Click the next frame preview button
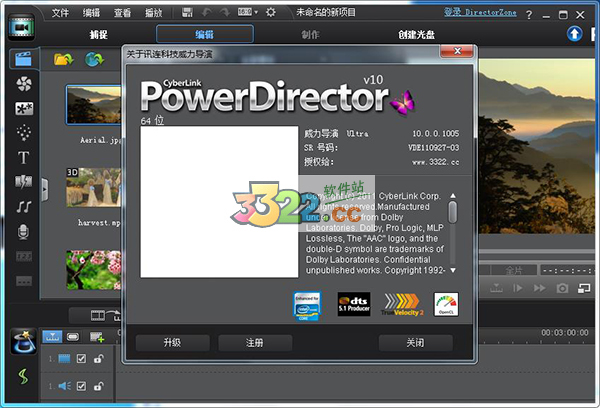The height and width of the screenshot is (408, 600). point(518,288)
